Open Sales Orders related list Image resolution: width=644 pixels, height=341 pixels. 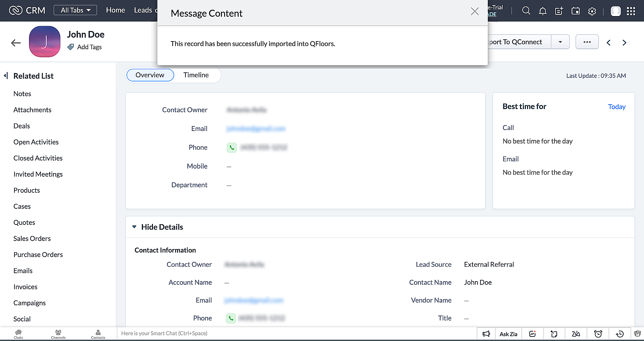[32, 238]
